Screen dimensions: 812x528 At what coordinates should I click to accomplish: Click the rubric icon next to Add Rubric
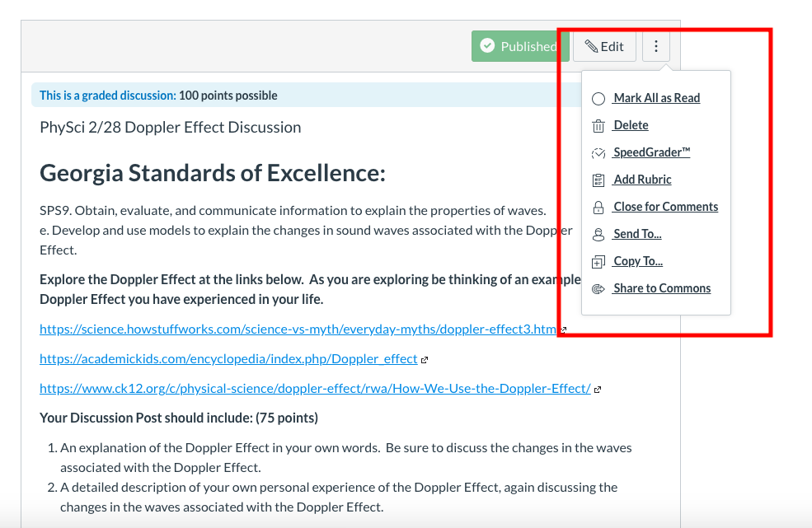(x=598, y=180)
